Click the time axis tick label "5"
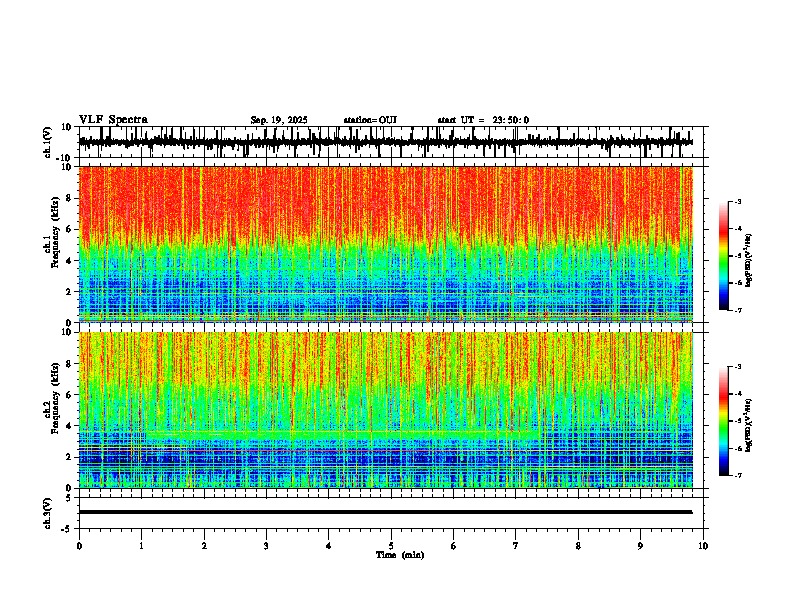The image size is (792, 612). [x=391, y=546]
